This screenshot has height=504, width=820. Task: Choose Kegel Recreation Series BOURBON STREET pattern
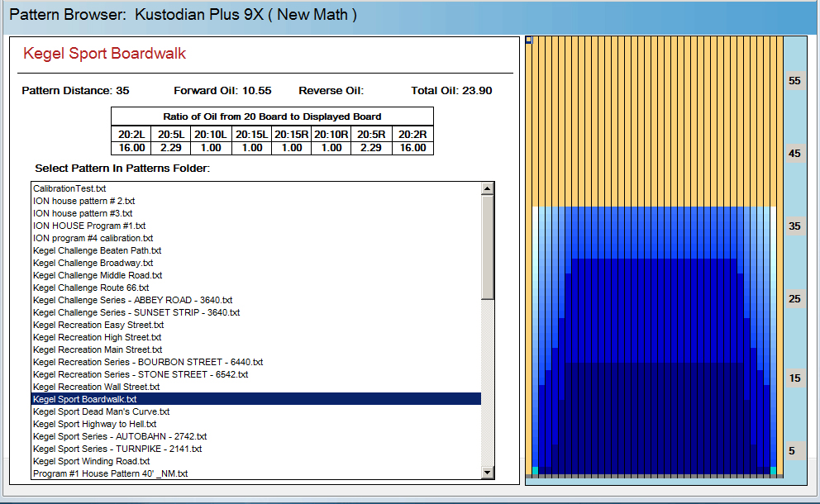(148, 362)
